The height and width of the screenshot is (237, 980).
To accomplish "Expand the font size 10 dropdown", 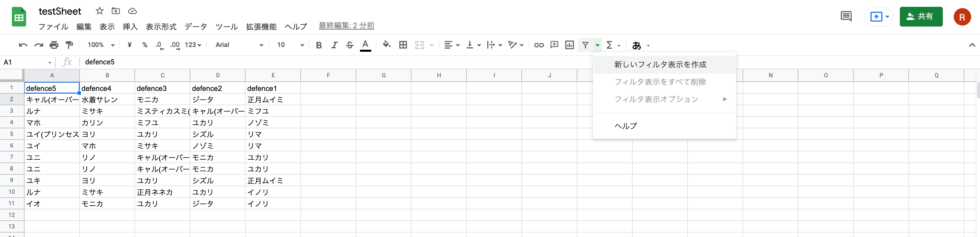I will (290, 45).
